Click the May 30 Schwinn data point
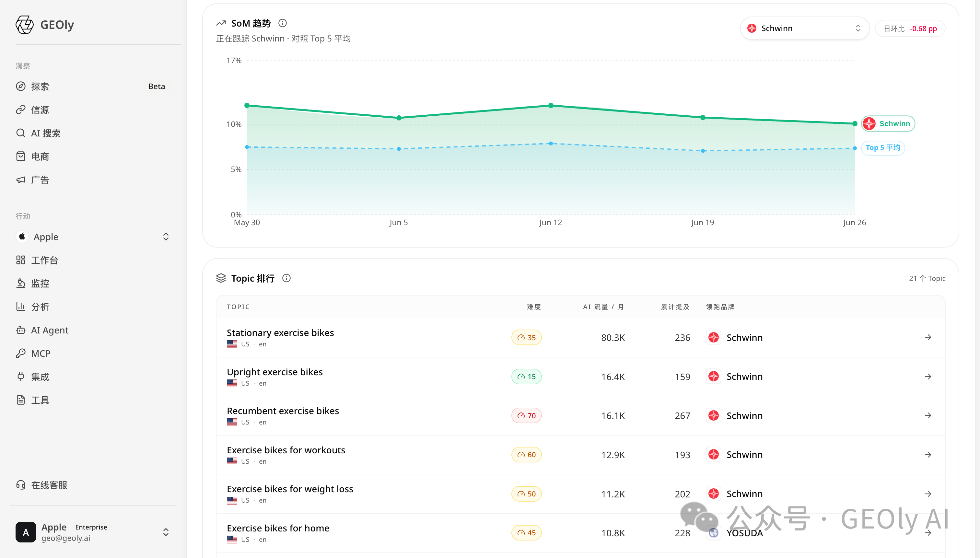Image resolution: width=980 pixels, height=558 pixels. (247, 105)
